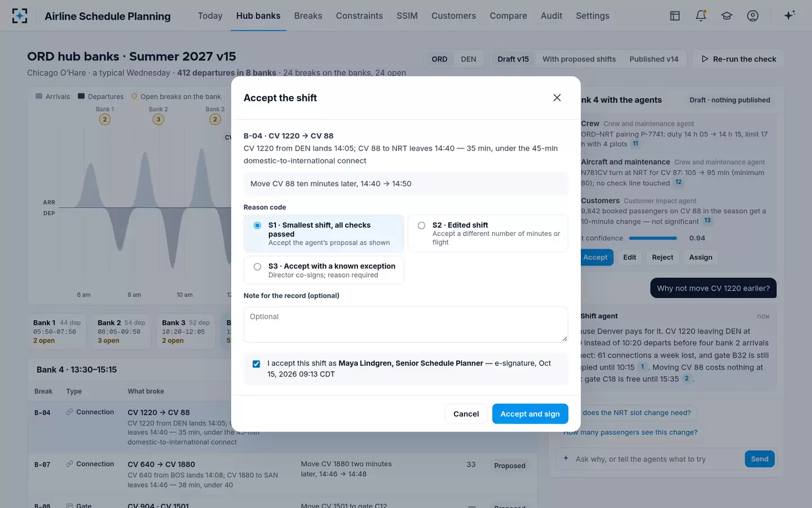Select the Draft v15 view
The image size is (812, 508).
(x=513, y=59)
